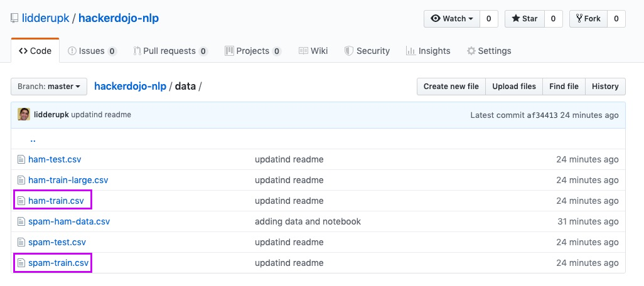Open ham-train-large.csv file
Viewport: 644px width, 286px height.
pyautogui.click(x=68, y=180)
